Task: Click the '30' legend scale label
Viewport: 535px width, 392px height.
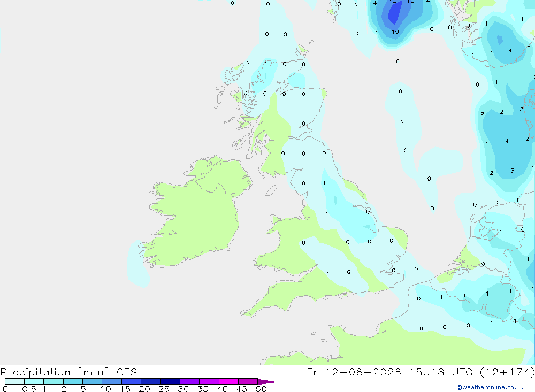Action: pos(183,389)
